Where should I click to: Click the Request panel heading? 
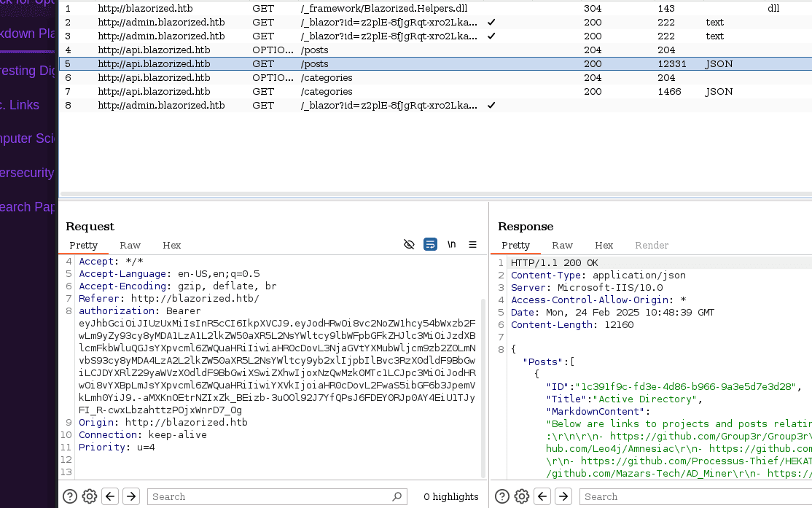90,226
